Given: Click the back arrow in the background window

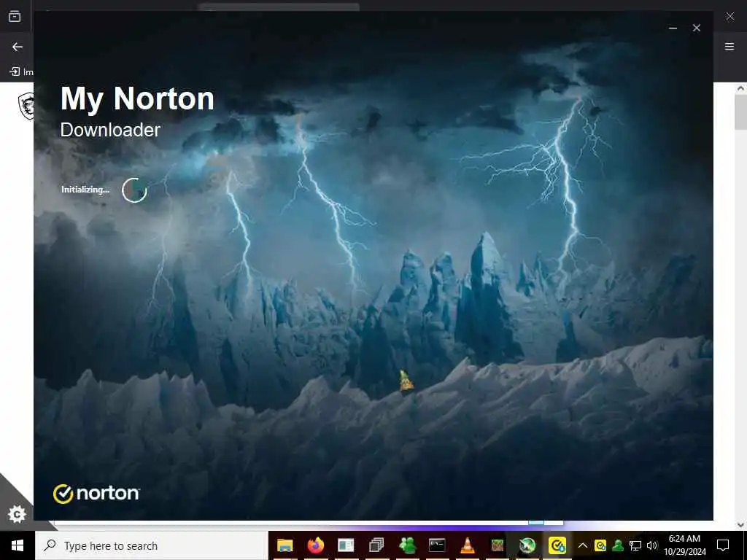Looking at the screenshot, I should pyautogui.click(x=18, y=47).
